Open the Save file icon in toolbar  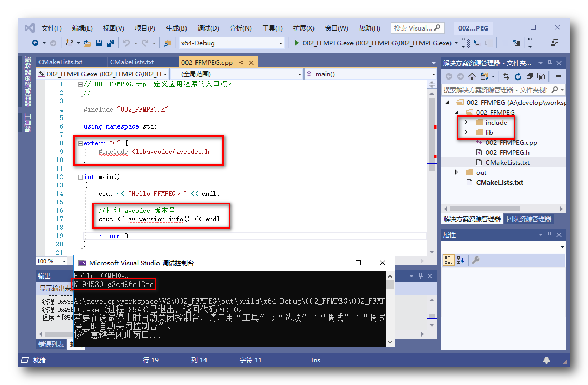pos(98,43)
